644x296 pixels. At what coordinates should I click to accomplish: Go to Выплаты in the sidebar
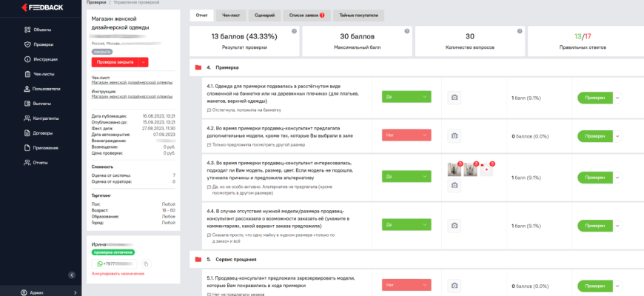coord(42,104)
